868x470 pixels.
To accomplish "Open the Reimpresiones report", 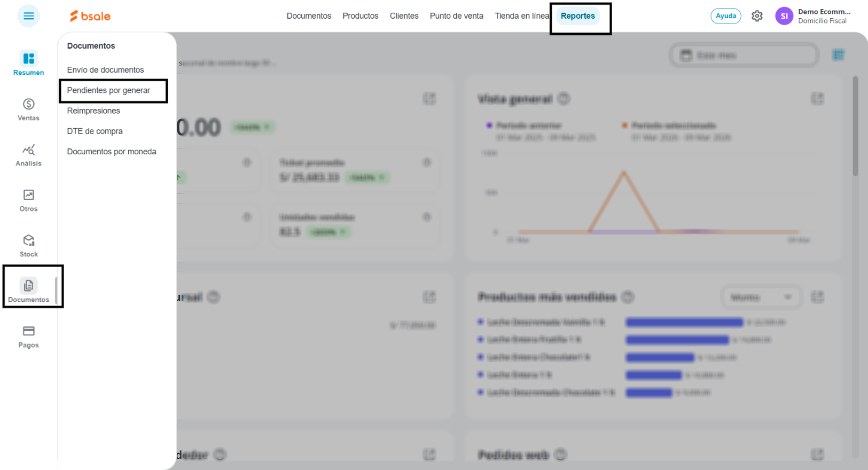I will point(93,111).
